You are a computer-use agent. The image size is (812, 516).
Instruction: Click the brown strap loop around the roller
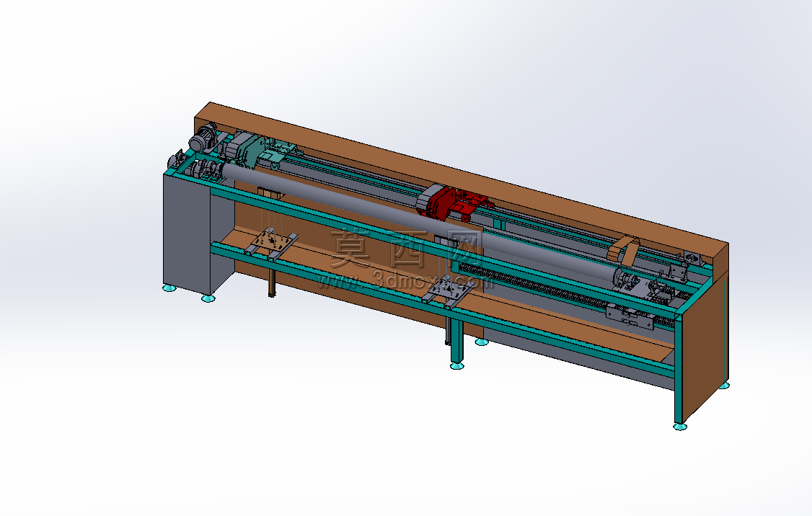624,250
